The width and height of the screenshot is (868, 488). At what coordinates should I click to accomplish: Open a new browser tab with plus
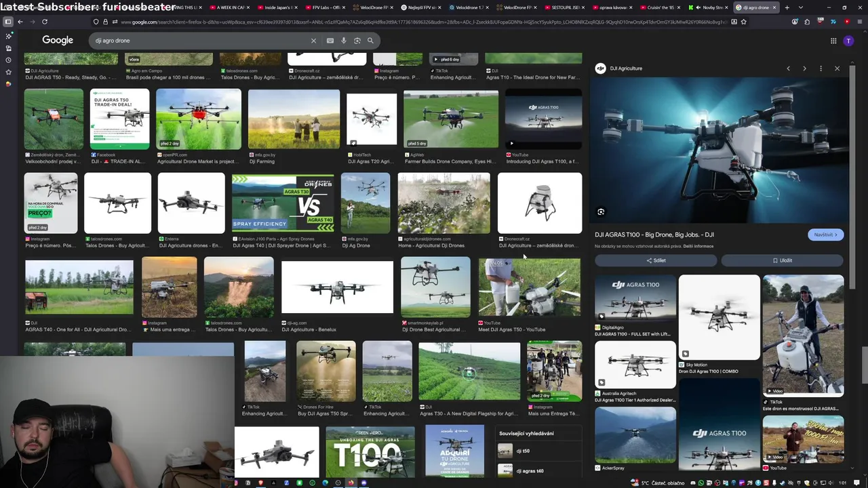pyautogui.click(x=786, y=7)
